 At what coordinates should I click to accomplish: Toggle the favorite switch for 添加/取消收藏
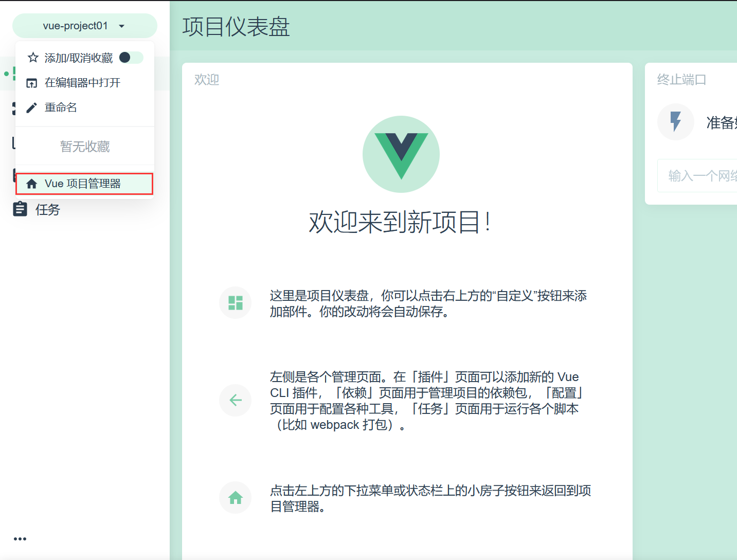(x=131, y=58)
